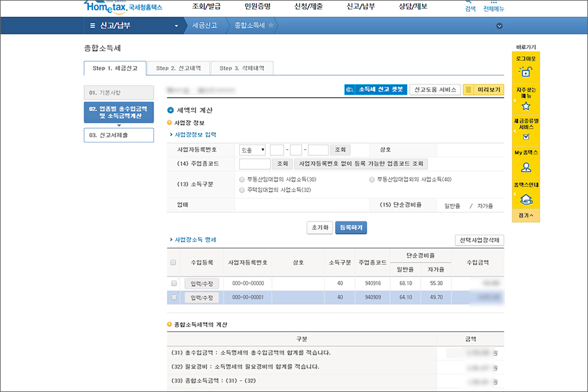
Task: Open the 상담/제보 top menu
Action: tap(412, 7)
